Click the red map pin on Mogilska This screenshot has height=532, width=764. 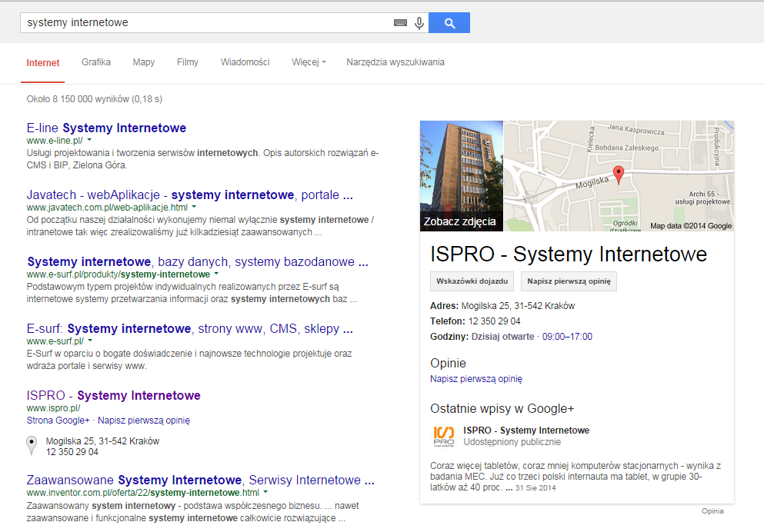tap(619, 175)
